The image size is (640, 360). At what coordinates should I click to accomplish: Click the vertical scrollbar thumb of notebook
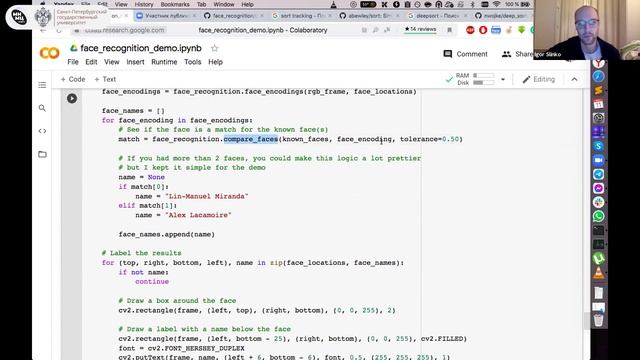point(587,321)
